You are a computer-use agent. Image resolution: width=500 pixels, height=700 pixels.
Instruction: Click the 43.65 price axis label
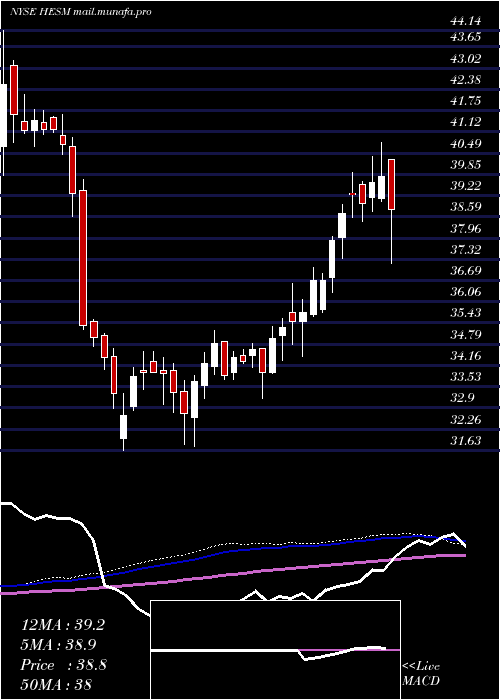[466, 37]
